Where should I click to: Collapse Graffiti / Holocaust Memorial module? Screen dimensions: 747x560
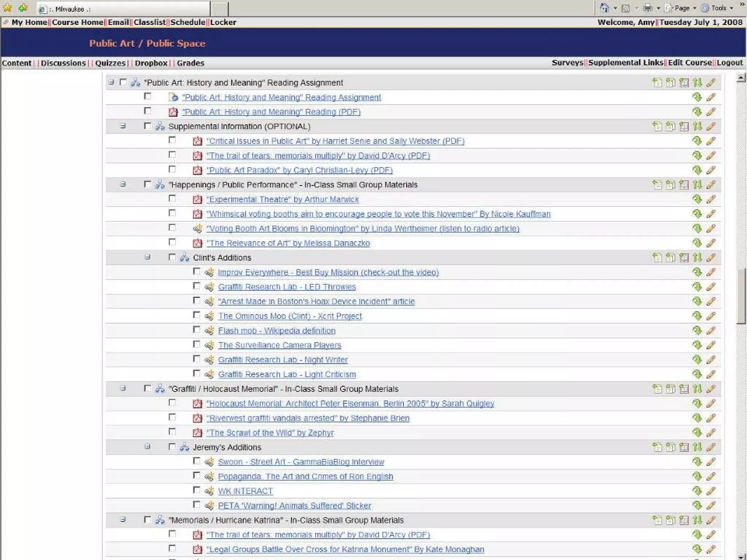123,389
